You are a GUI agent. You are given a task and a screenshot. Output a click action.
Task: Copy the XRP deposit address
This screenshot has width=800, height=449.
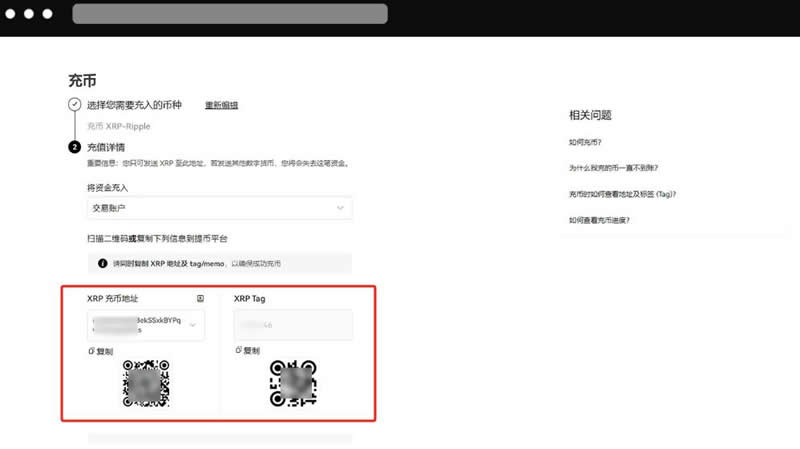click(100, 351)
